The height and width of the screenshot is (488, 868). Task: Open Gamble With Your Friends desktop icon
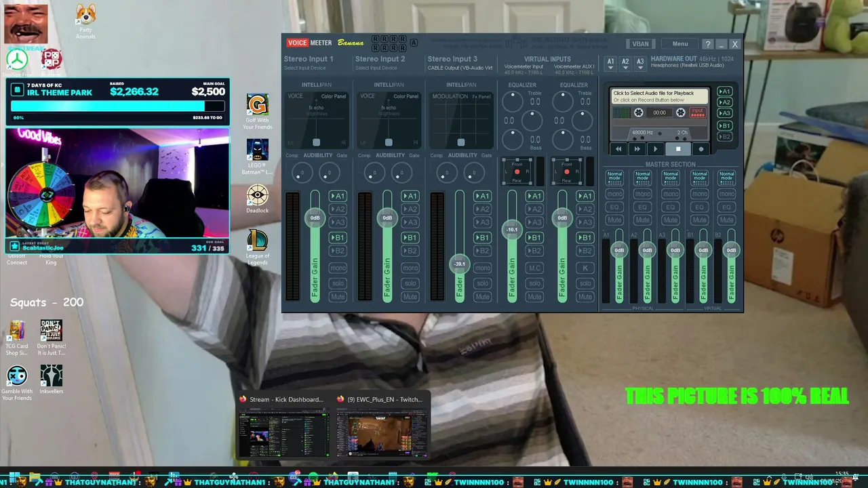click(x=17, y=383)
